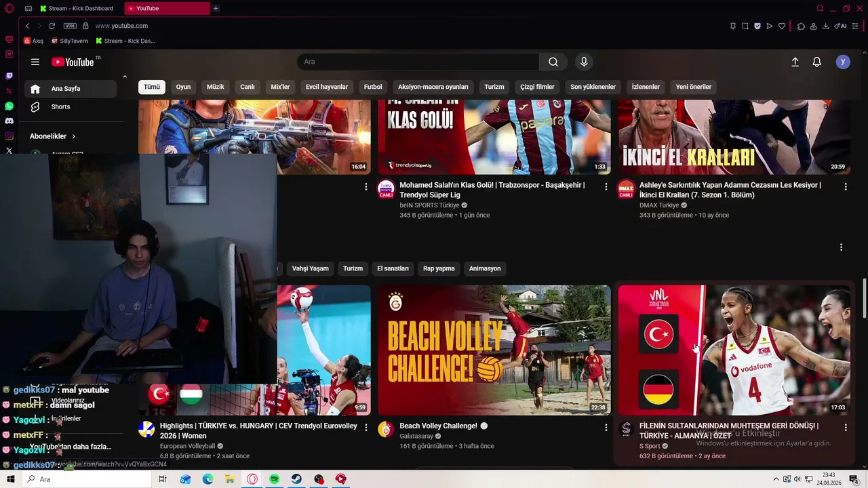The height and width of the screenshot is (488, 868).
Task: Open the SillyTavern bookmark
Action: tap(70, 41)
